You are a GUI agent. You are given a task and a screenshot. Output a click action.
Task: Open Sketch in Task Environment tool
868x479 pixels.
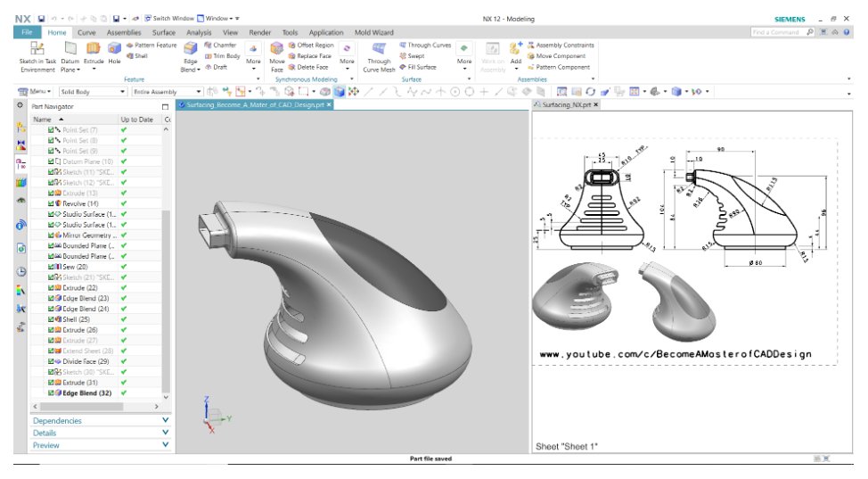coord(37,56)
